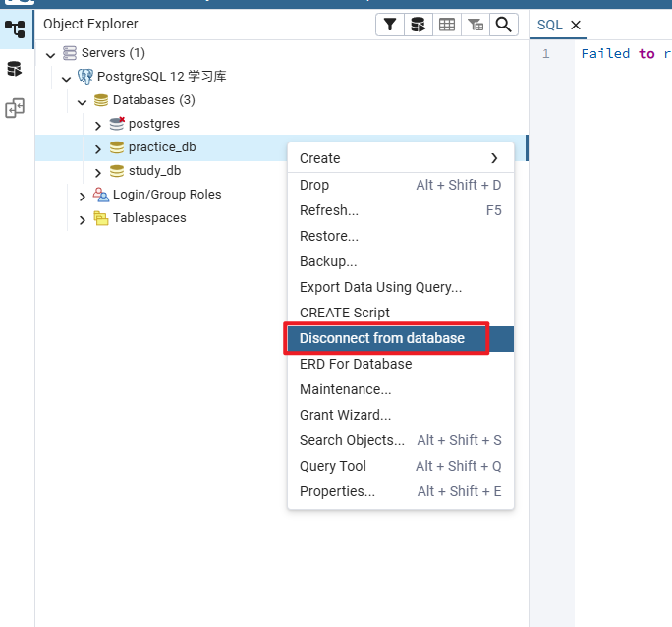Close the SQL tab

(576, 25)
